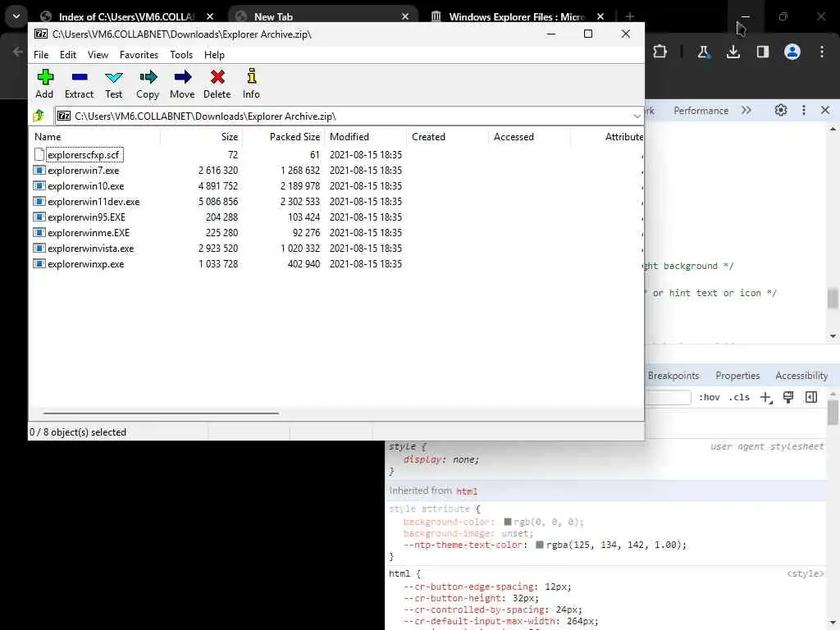Open the Chrome downloads icon
This screenshot has height=630, width=840.
pos(733,52)
